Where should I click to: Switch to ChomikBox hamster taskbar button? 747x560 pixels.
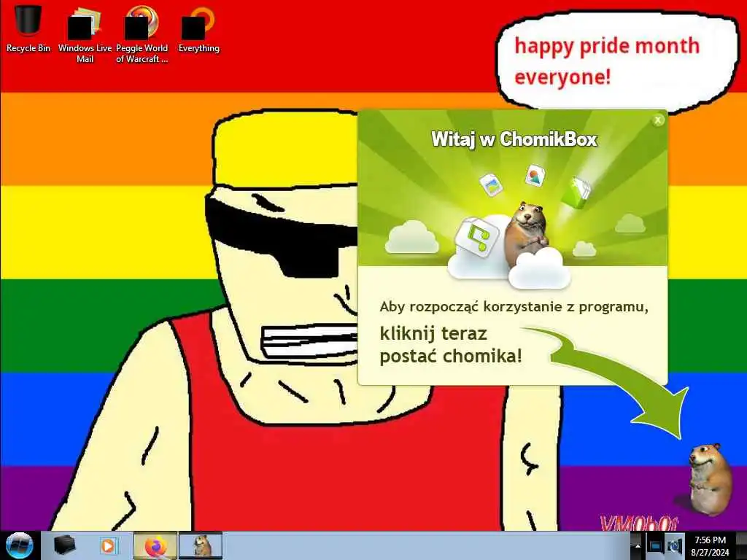pos(201,545)
